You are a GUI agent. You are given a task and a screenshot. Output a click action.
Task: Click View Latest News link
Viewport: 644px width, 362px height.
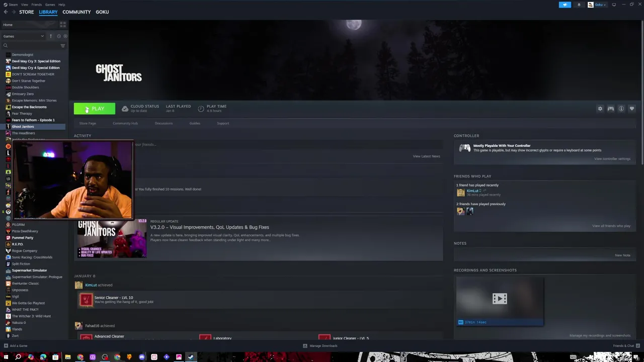[426, 156]
